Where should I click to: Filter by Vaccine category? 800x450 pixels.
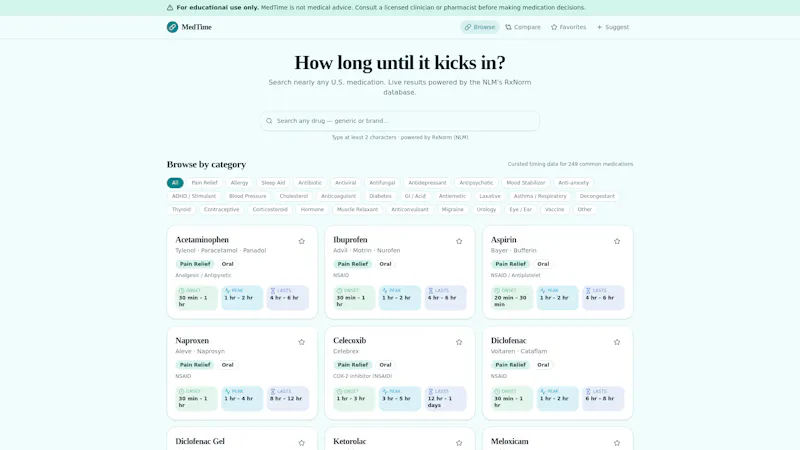(x=555, y=209)
